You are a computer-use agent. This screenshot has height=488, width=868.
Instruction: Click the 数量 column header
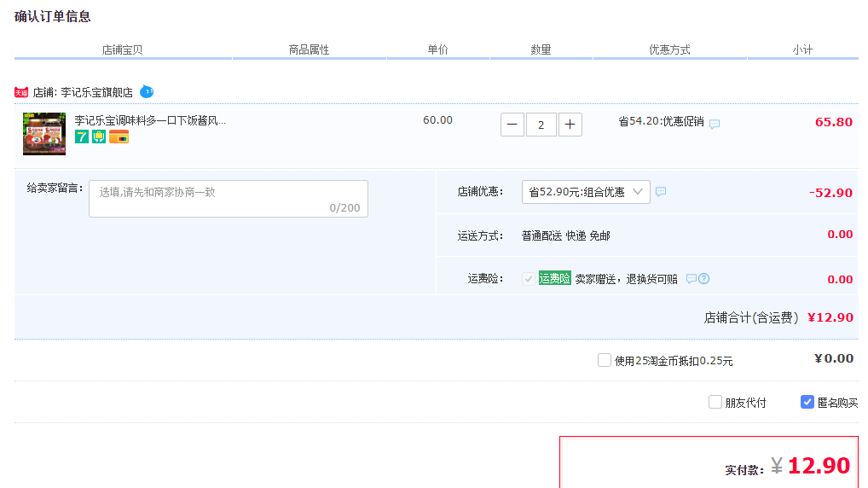tap(541, 49)
